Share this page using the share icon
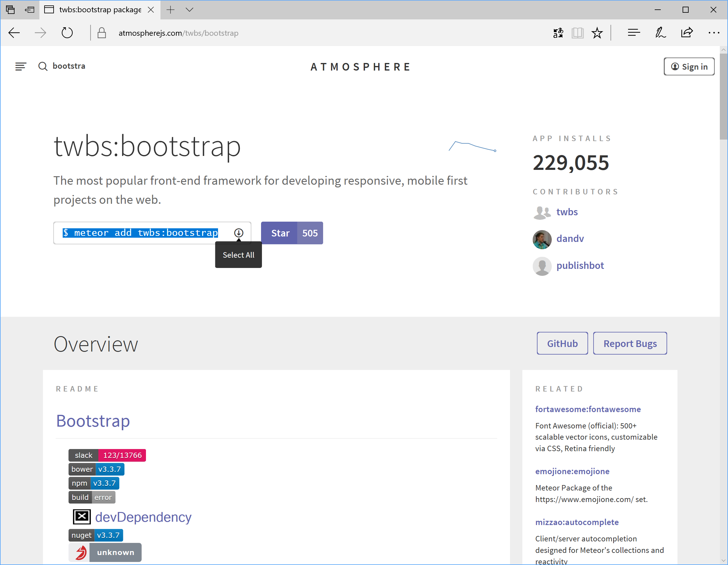Viewport: 728px width, 565px height. click(687, 32)
